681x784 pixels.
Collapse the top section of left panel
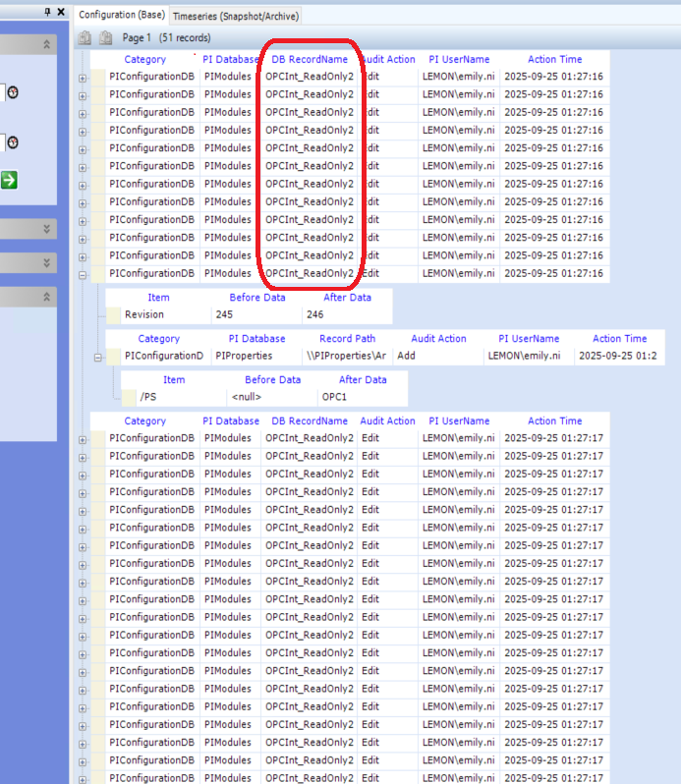pos(46,45)
